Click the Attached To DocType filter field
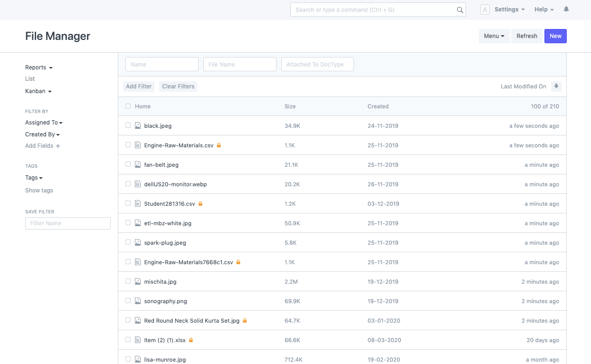 coord(317,65)
